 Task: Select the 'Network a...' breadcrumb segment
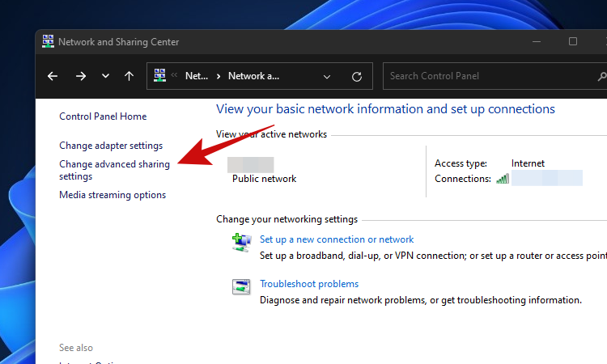(x=253, y=76)
